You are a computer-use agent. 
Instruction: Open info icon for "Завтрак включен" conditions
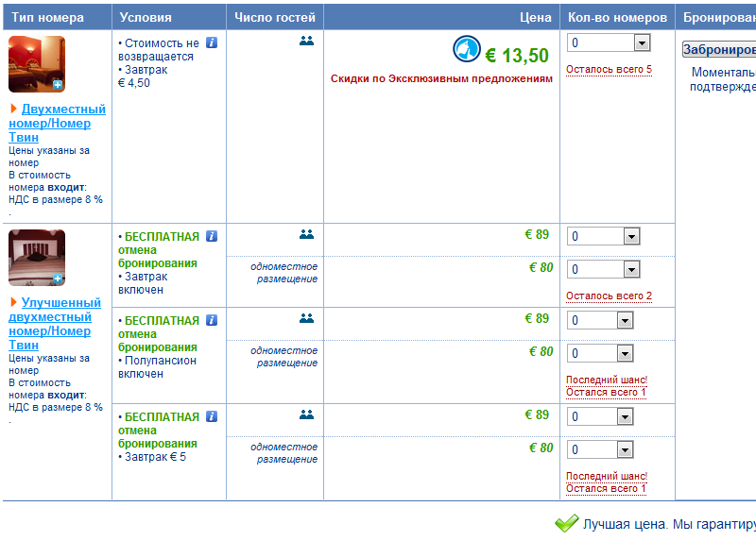212,236
